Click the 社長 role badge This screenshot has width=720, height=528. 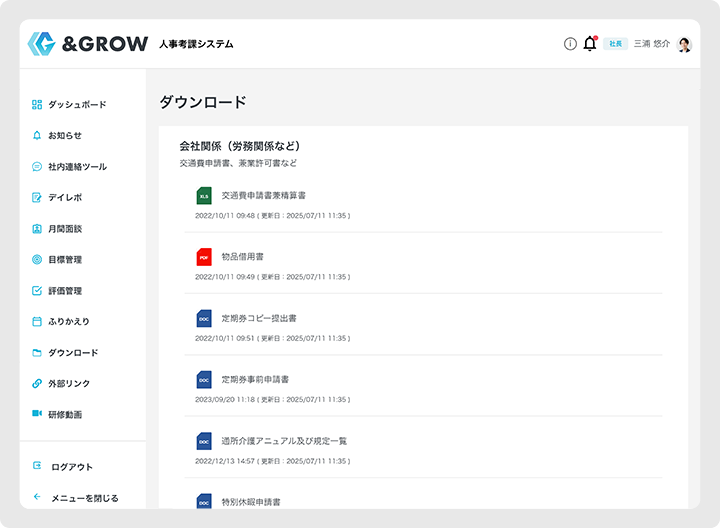[615, 44]
